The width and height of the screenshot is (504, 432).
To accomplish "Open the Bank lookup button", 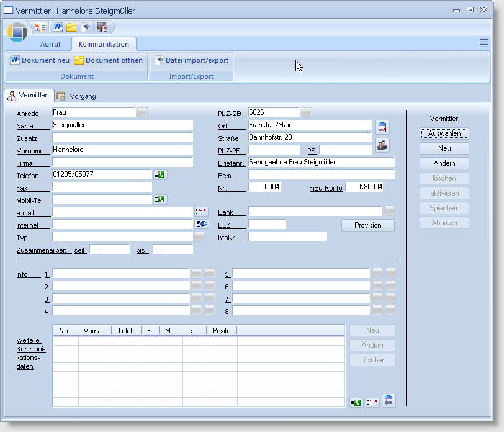I will (x=389, y=211).
